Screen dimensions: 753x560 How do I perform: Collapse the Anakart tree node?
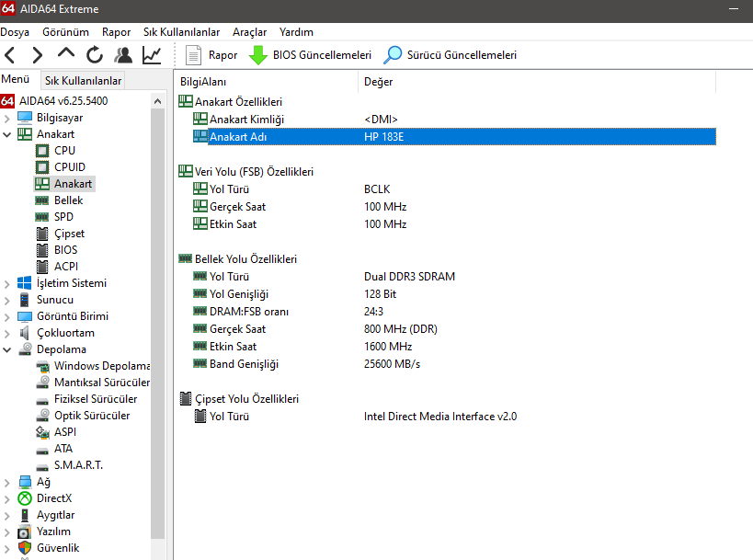6,134
